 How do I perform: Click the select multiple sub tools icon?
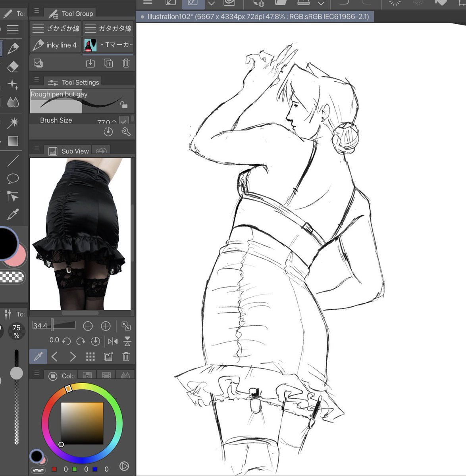(38, 63)
